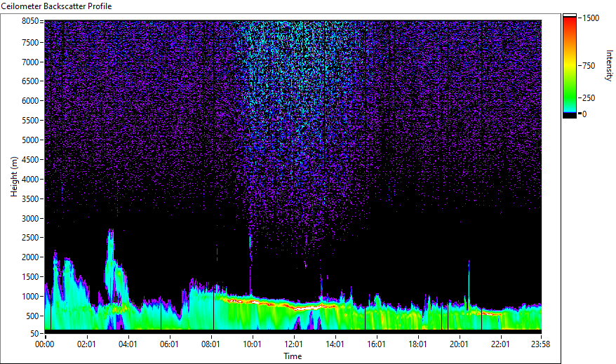Viewport: 616px width, 364px height.
Task: Click the 16:01 time axis label
Action: [x=376, y=344]
